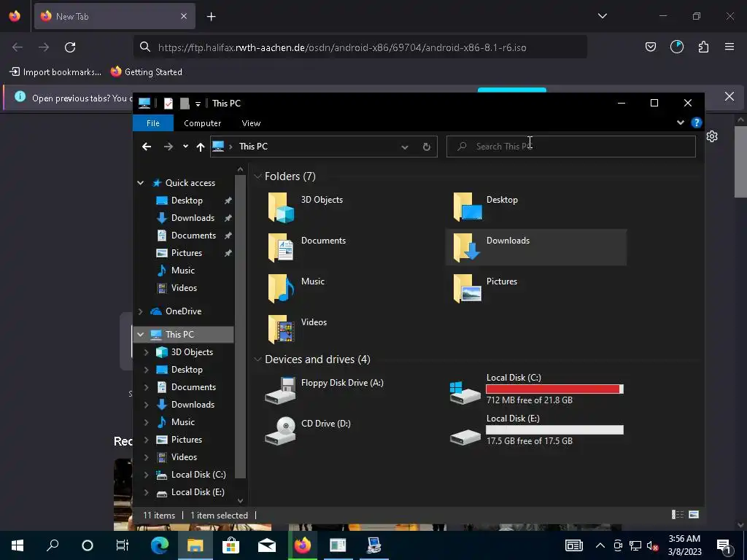Select the New Tab Firefox tab

115,16
